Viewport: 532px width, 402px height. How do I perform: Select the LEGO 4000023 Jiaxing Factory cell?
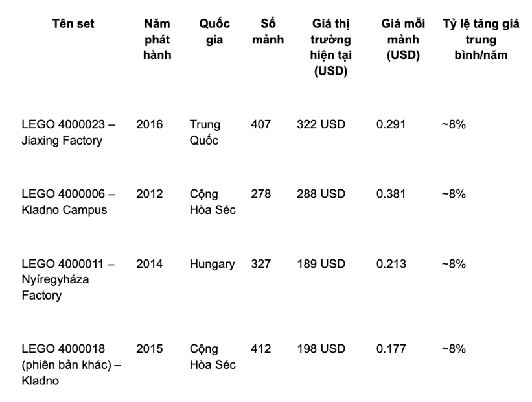[x=69, y=132]
